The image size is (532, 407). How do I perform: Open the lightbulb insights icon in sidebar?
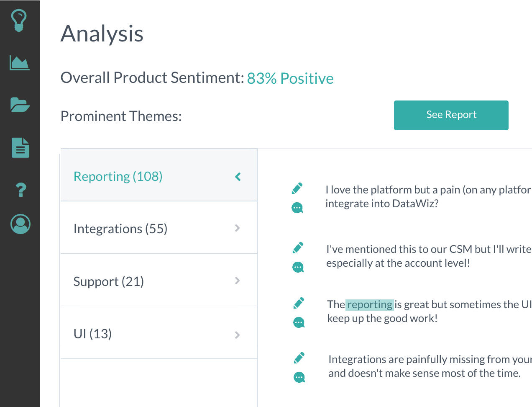tap(19, 21)
